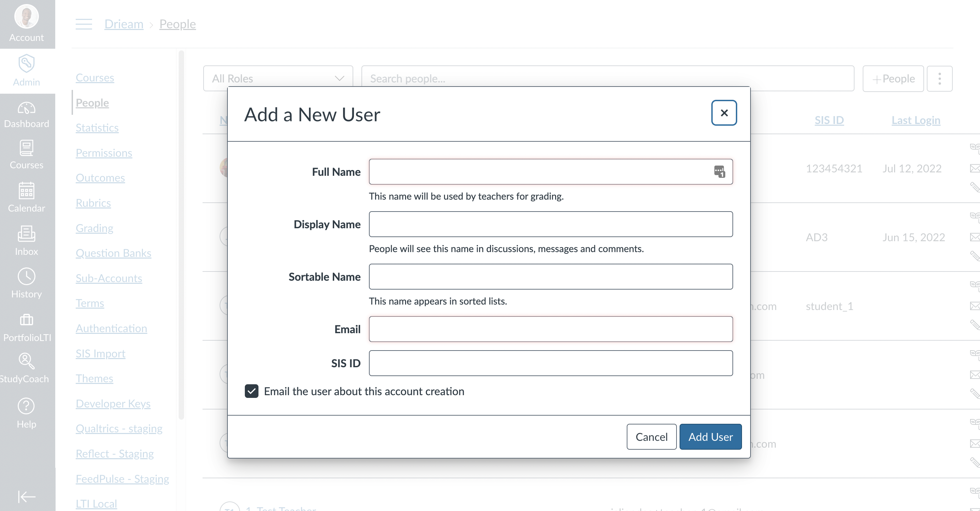Open the Inbox icon

coord(27,234)
